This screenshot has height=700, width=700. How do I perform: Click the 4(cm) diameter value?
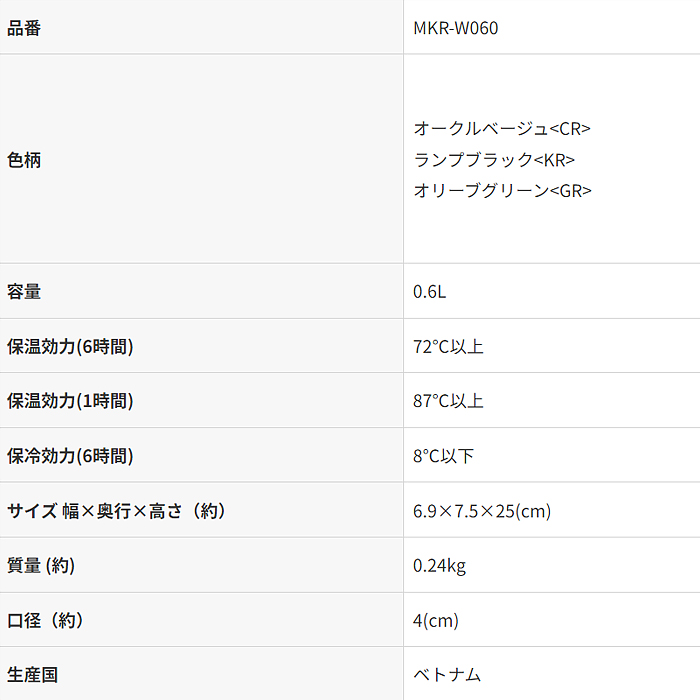point(435,621)
